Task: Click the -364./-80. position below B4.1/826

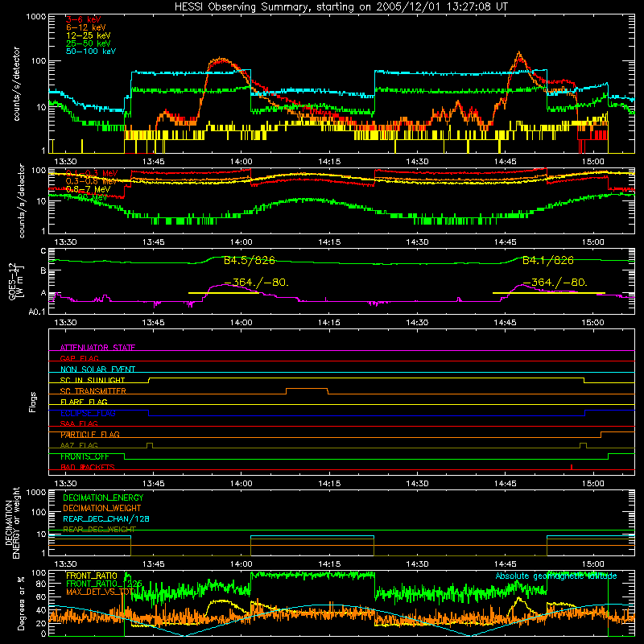Action: [555, 283]
